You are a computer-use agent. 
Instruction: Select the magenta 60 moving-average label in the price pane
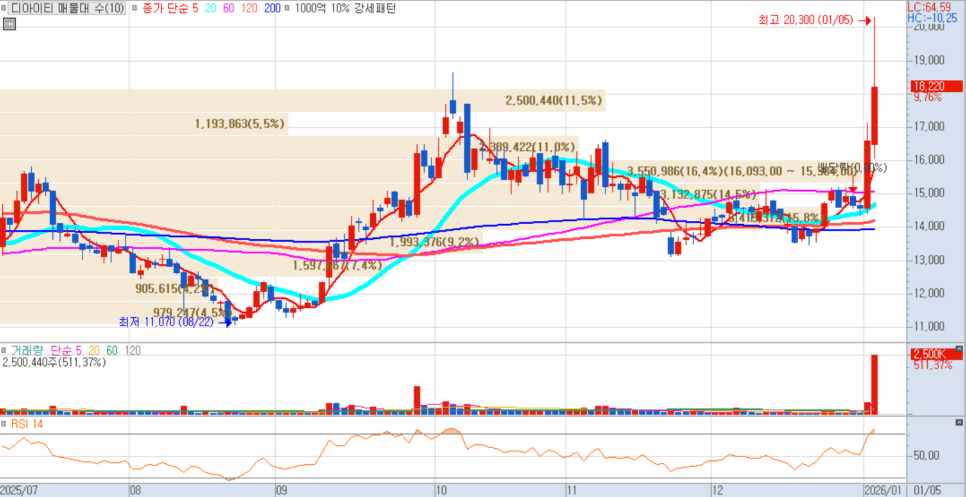click(x=227, y=9)
